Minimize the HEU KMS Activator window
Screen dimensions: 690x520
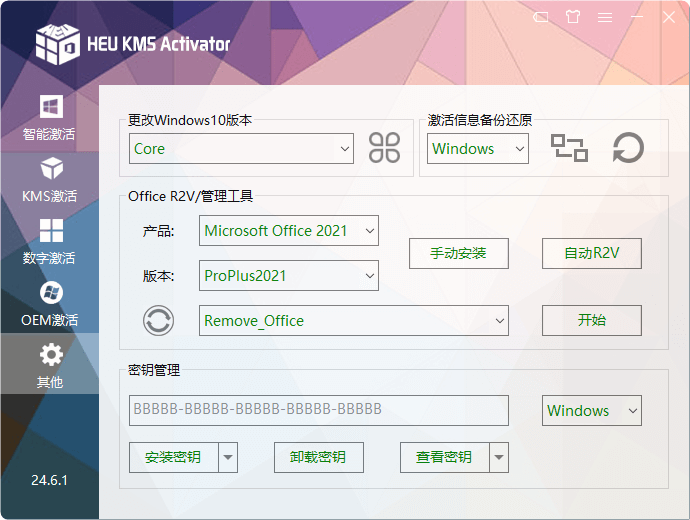[637, 17]
